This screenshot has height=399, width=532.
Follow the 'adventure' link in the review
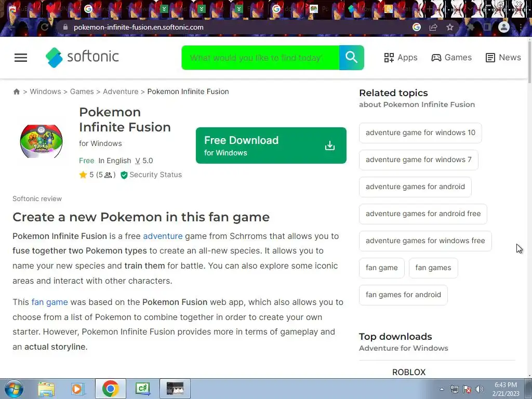[163, 236]
